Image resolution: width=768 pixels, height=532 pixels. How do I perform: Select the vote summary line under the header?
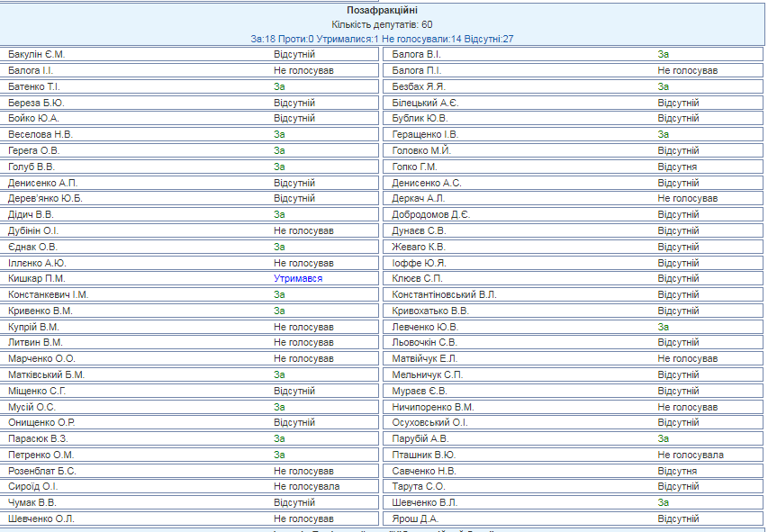point(382,39)
